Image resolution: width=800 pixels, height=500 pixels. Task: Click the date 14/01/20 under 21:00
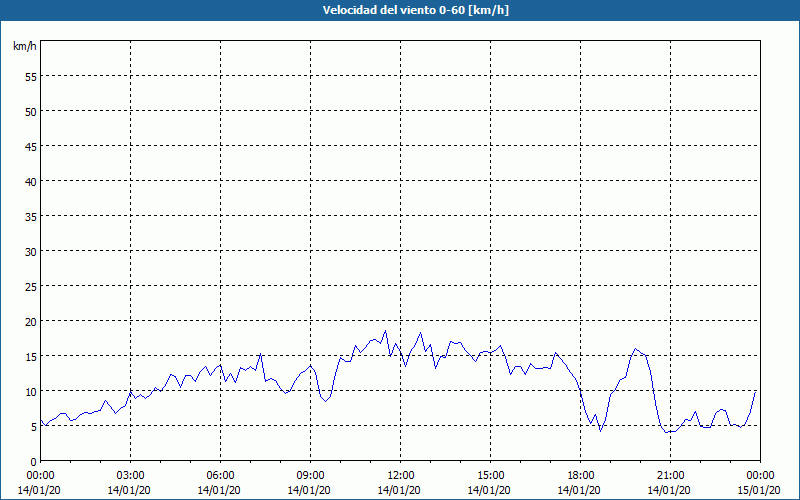(x=669, y=490)
